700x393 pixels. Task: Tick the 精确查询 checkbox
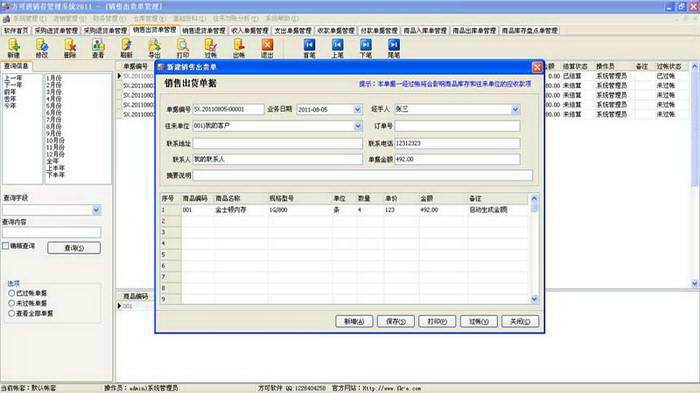click(5, 246)
